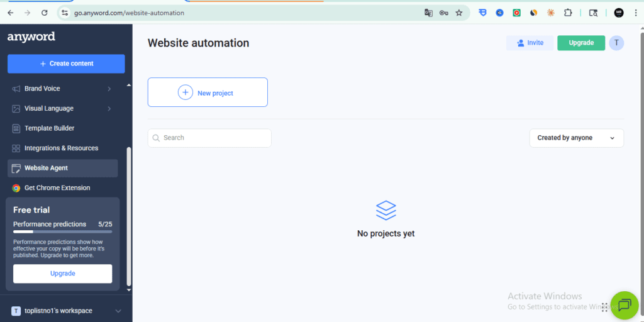Click Upgrade in Free trial card
The height and width of the screenshot is (322, 644).
[x=62, y=274]
